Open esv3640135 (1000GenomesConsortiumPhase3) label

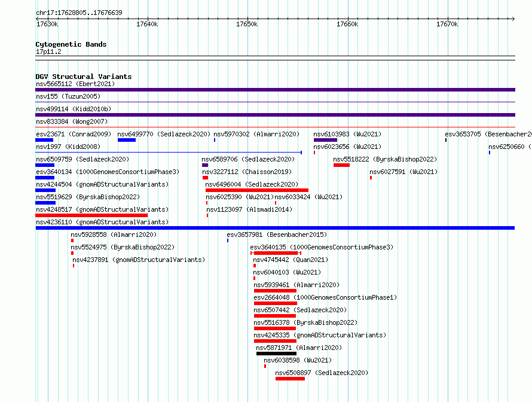(x=322, y=247)
